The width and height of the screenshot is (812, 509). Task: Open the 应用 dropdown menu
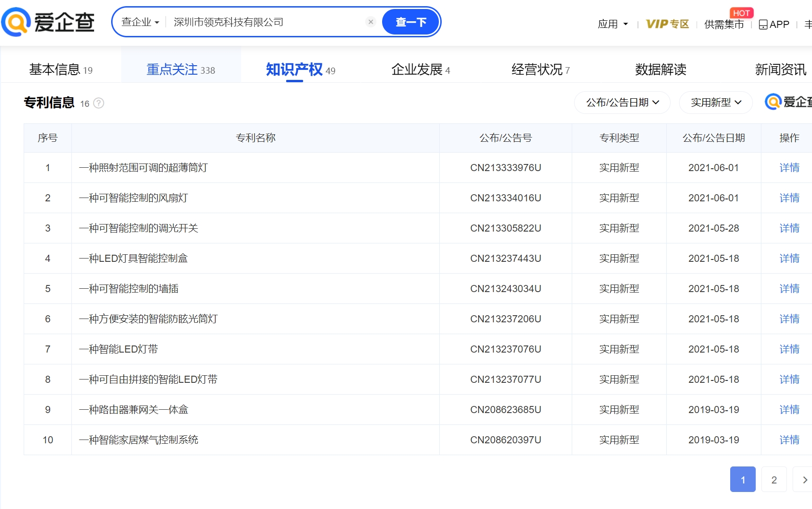pyautogui.click(x=612, y=24)
